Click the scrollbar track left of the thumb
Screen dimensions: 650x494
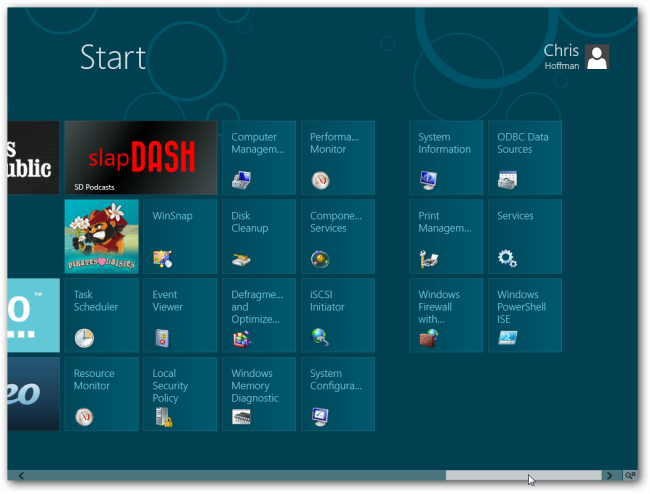pos(236,475)
